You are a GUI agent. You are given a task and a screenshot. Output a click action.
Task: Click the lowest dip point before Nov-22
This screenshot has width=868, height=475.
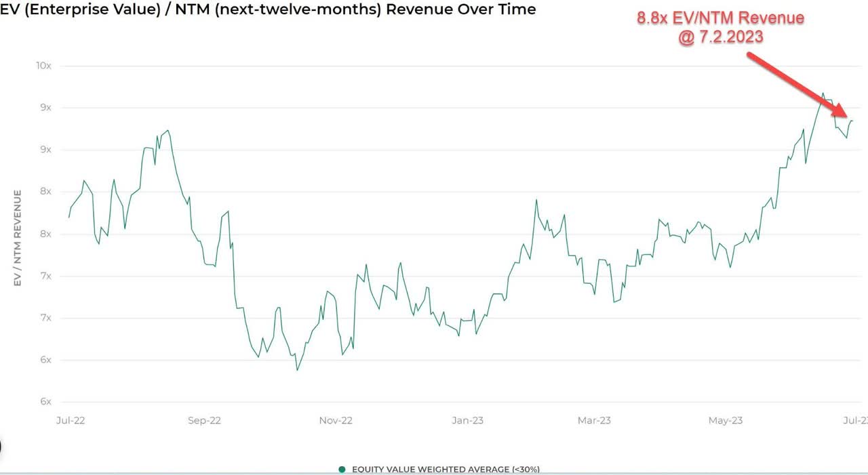pos(296,370)
